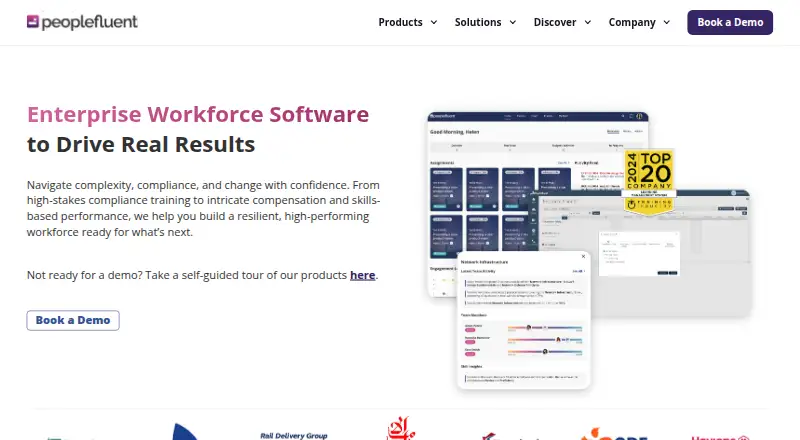The height and width of the screenshot is (440, 800).
Task: Click the 2024 Top 20 Company badge
Action: click(649, 182)
